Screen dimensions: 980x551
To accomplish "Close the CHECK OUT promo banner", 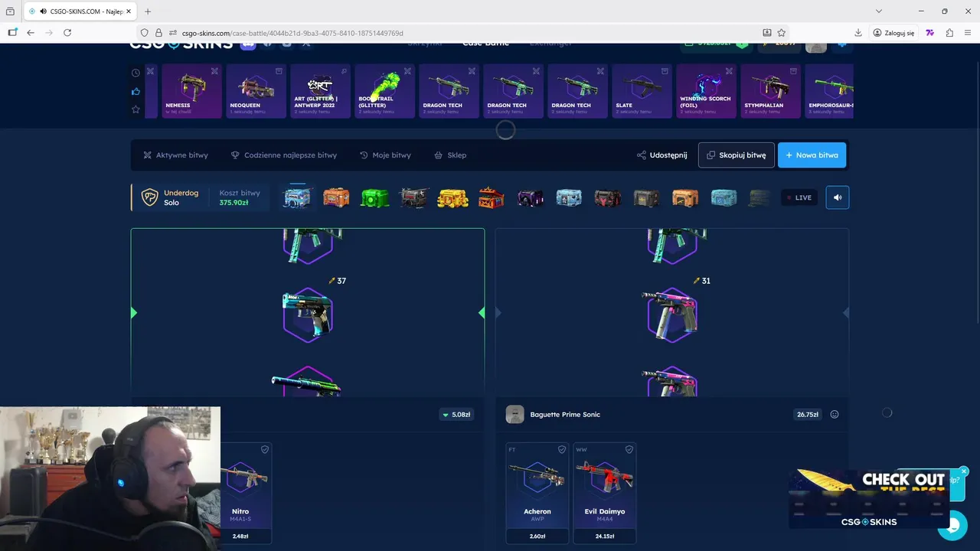I will pyautogui.click(x=964, y=471).
